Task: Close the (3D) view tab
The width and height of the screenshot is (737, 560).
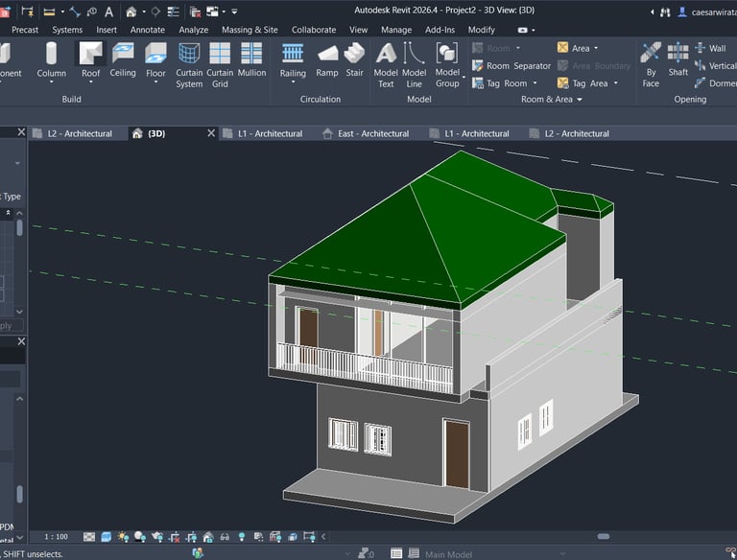Action: (x=211, y=133)
